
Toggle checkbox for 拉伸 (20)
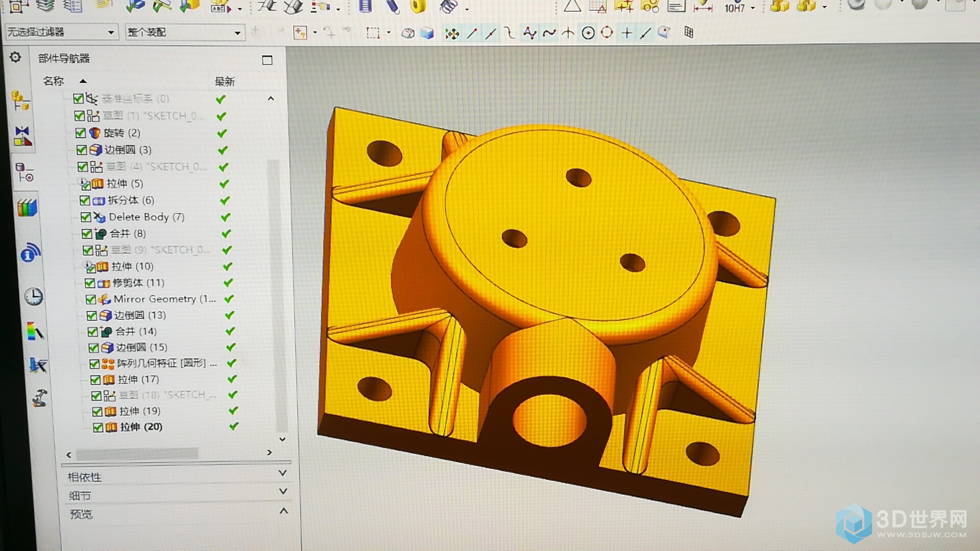(98, 428)
